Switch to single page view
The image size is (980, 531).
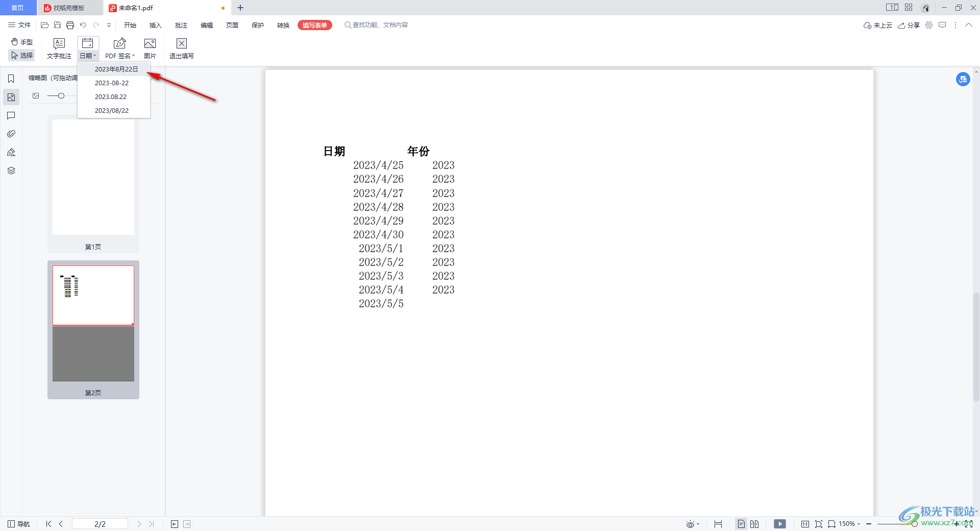click(x=741, y=524)
